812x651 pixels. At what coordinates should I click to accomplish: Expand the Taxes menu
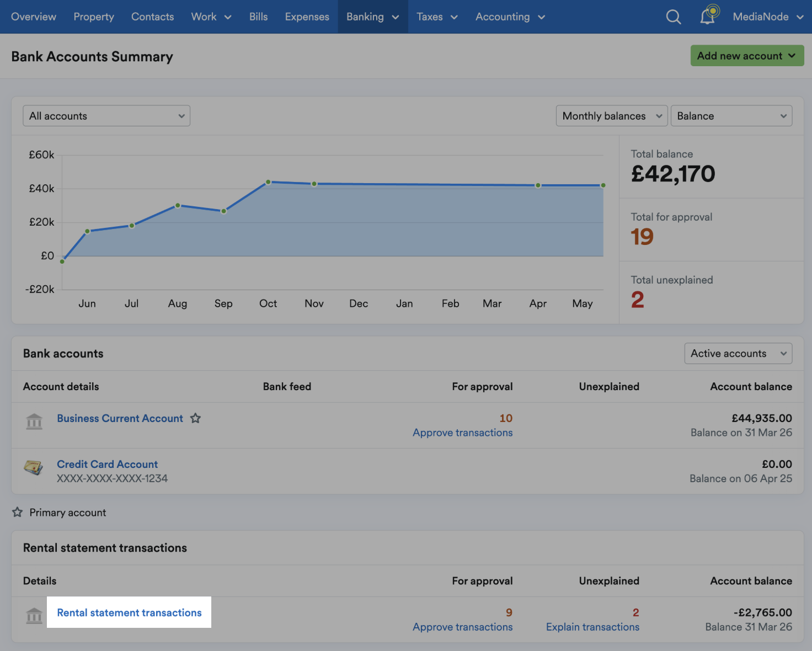pos(437,17)
